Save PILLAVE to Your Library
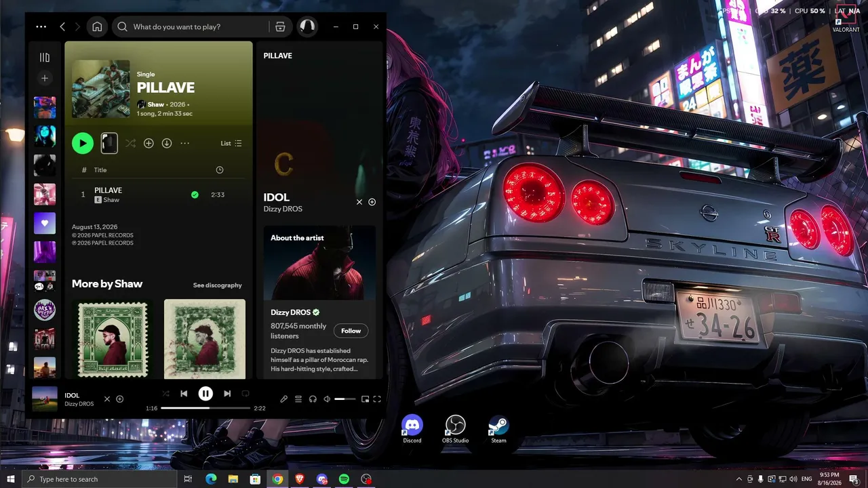The image size is (868, 488). (149, 143)
